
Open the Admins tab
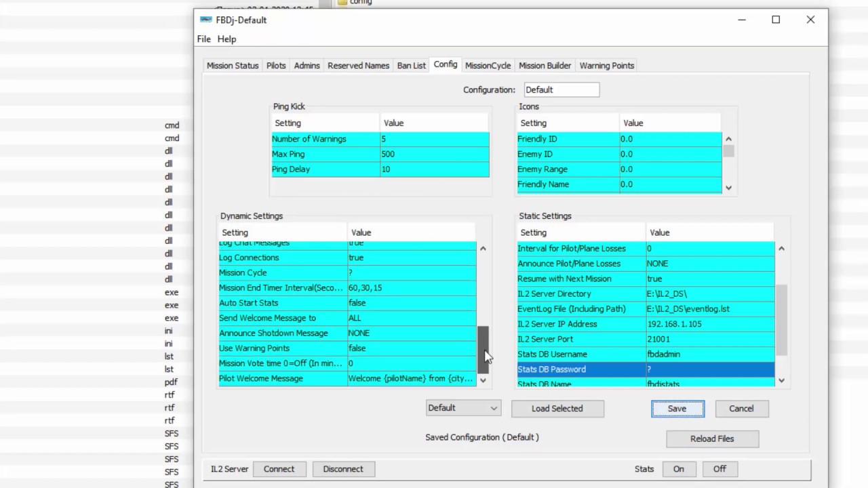click(307, 66)
